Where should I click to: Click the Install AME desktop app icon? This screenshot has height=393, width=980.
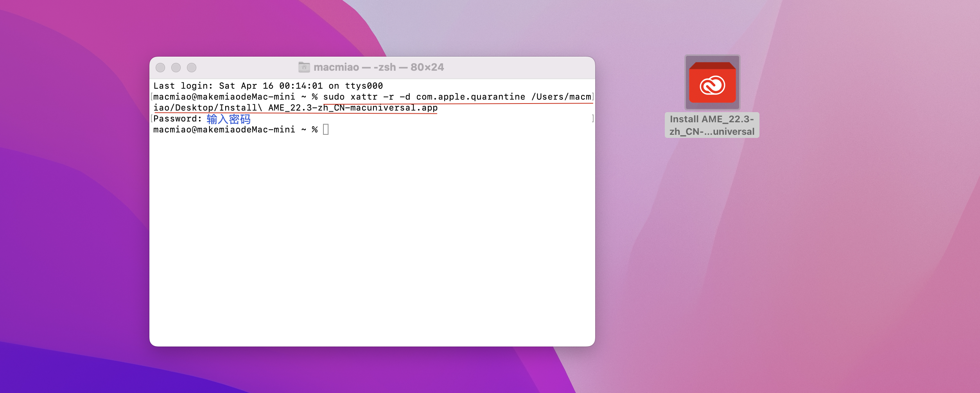coord(712,83)
